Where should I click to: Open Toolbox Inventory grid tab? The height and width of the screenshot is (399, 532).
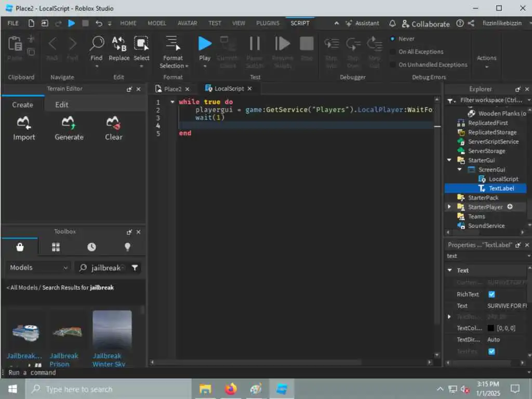(x=56, y=247)
